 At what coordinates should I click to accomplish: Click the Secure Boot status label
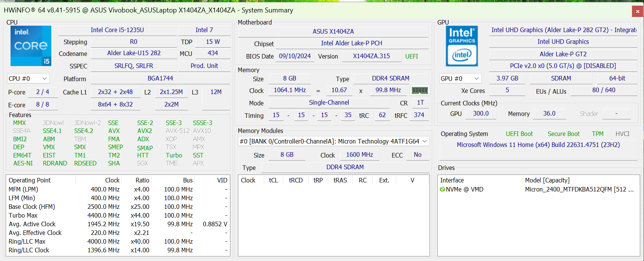564,134
